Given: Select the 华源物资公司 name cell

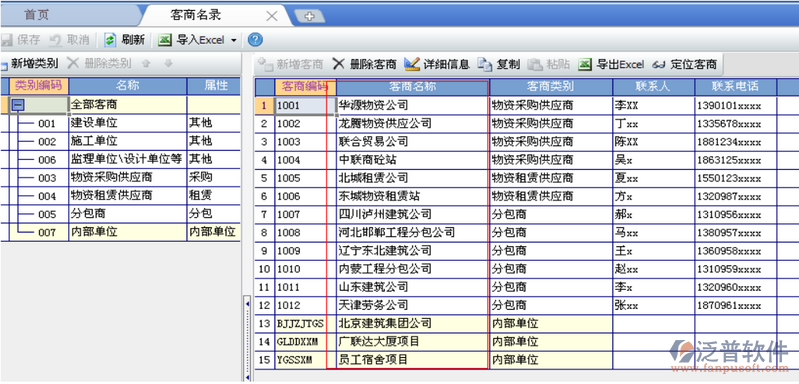Looking at the screenshot, I should tap(412, 105).
